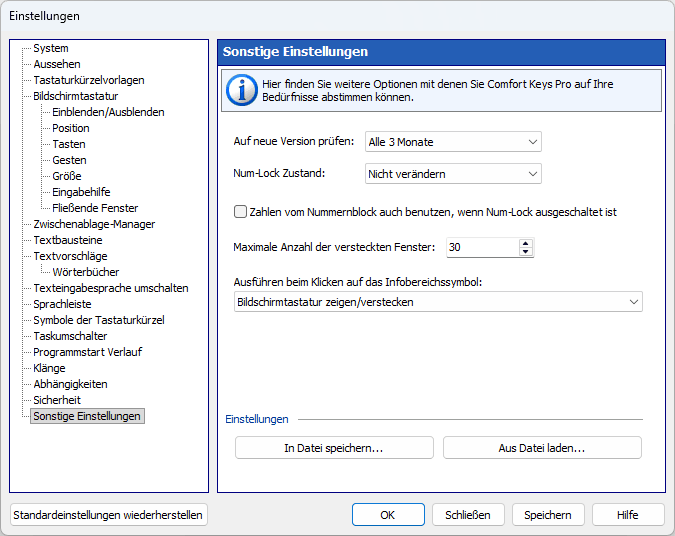Click 'Aus Datei laden...' button
The image size is (675, 536).
(542, 448)
